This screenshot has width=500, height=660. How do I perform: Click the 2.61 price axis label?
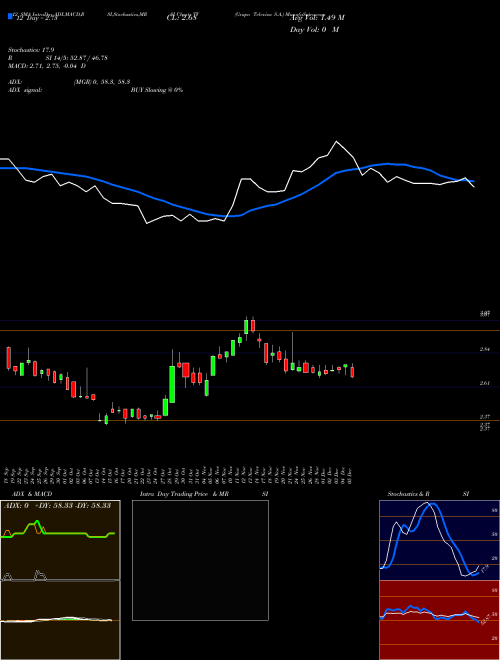click(484, 383)
